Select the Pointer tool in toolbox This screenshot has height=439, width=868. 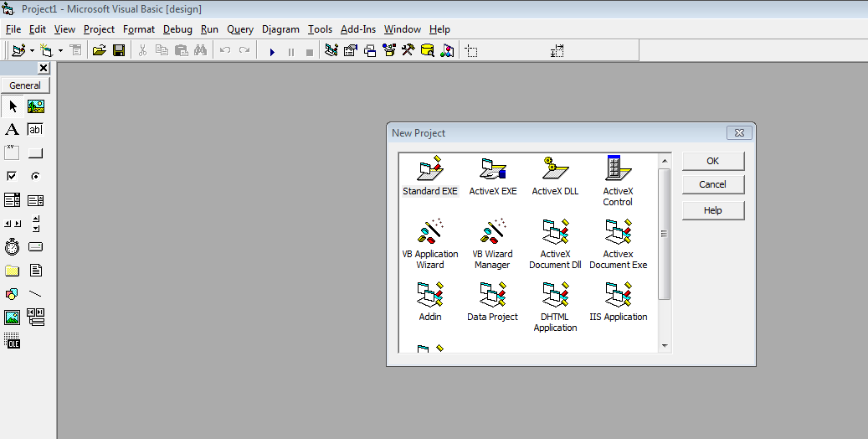point(13,106)
